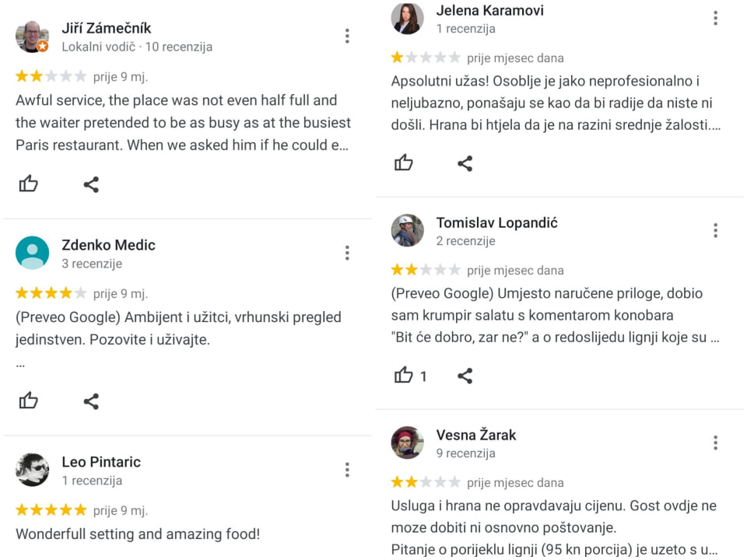Like Jelena Karamovi's review
This screenshot has height=560, width=747.
(x=404, y=163)
